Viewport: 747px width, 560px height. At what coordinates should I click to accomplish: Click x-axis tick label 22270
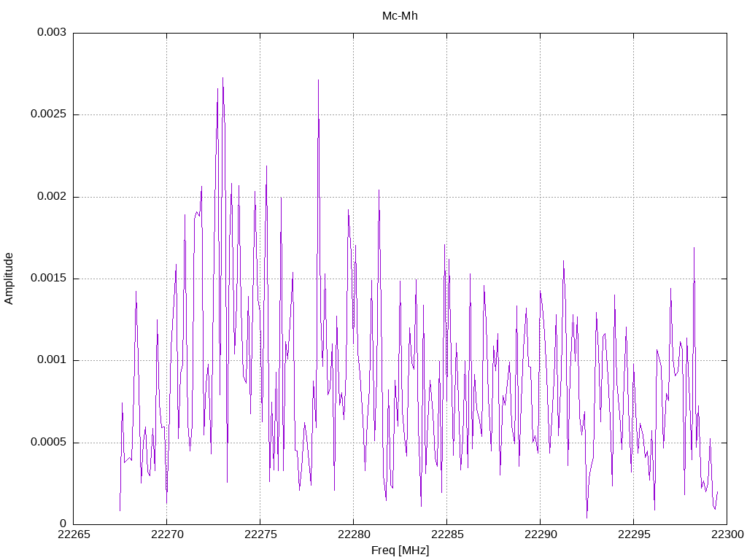167,534
